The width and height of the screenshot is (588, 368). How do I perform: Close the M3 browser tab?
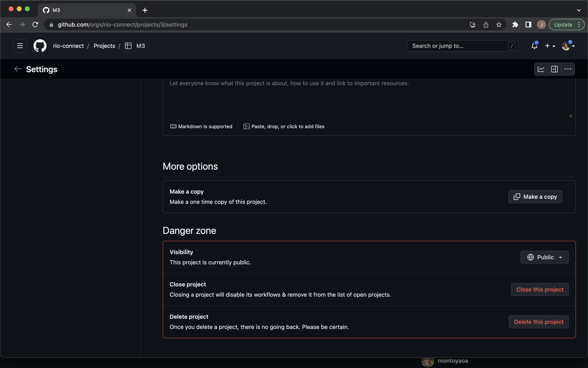(129, 10)
